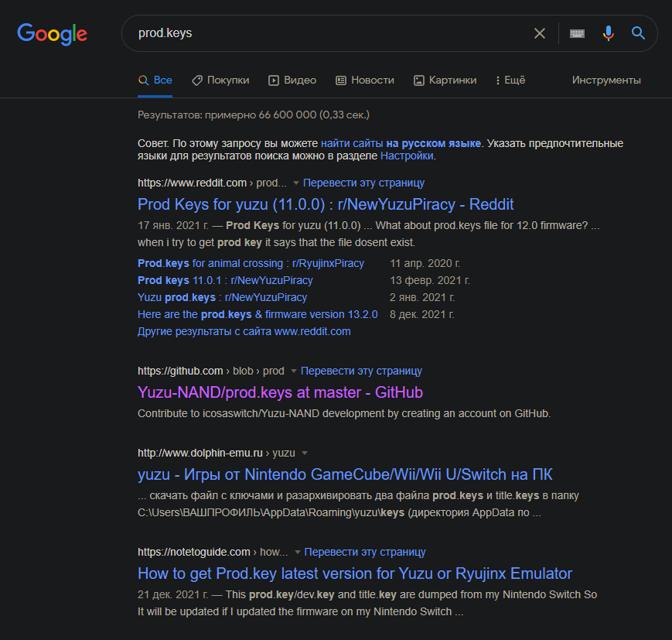672x640 pixels.
Task: Expand the reddit.com result options arrow
Action: [x=295, y=183]
